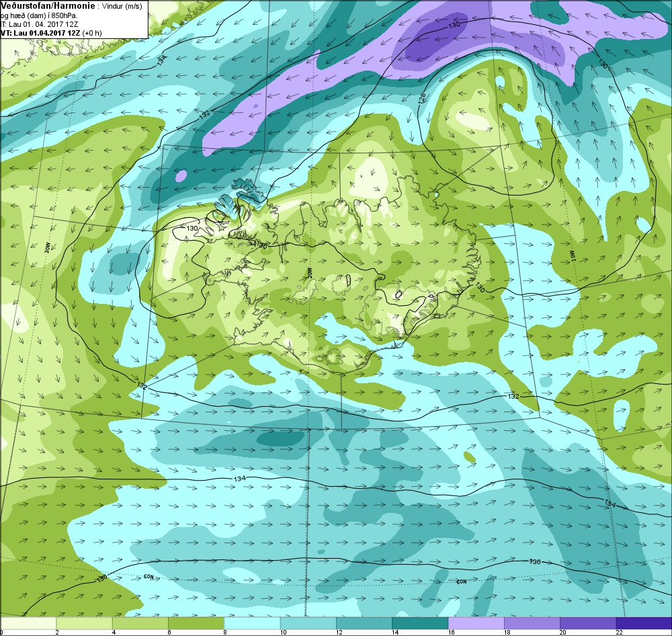Viewport: 672px width, 636px height.
Task: Click the palest 0–2 m/s legend swatch
Action: (28, 623)
